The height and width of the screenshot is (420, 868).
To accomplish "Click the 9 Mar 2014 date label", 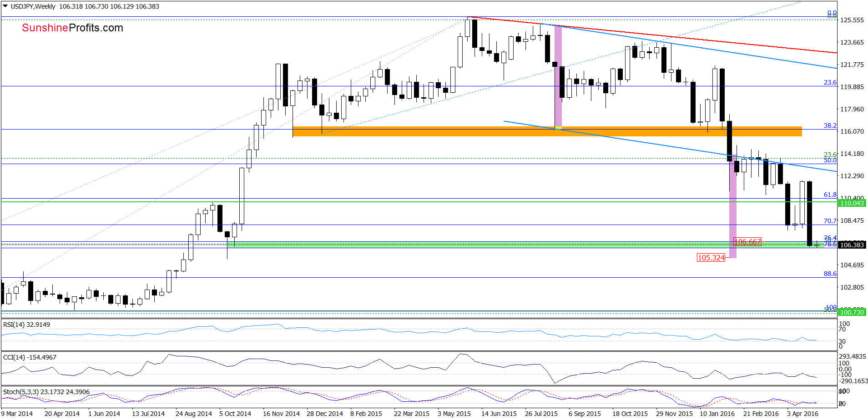I will (17, 414).
